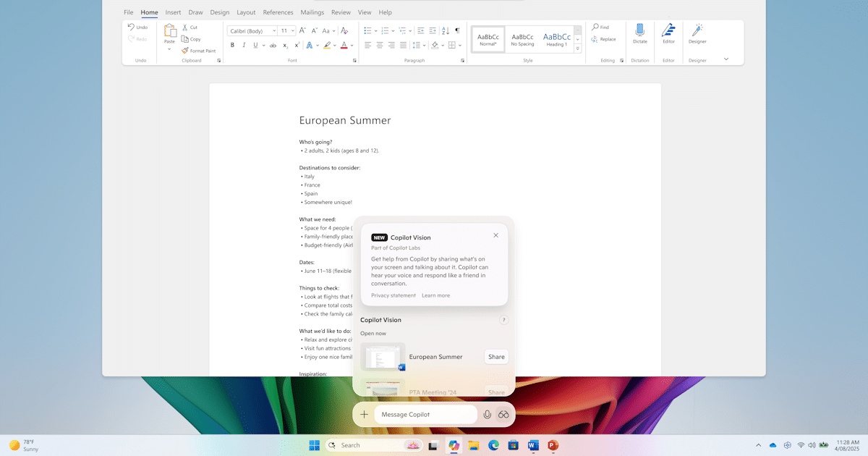This screenshot has width=868, height=456.
Task: Toggle bold formatting in the Font group
Action: [x=232, y=45]
